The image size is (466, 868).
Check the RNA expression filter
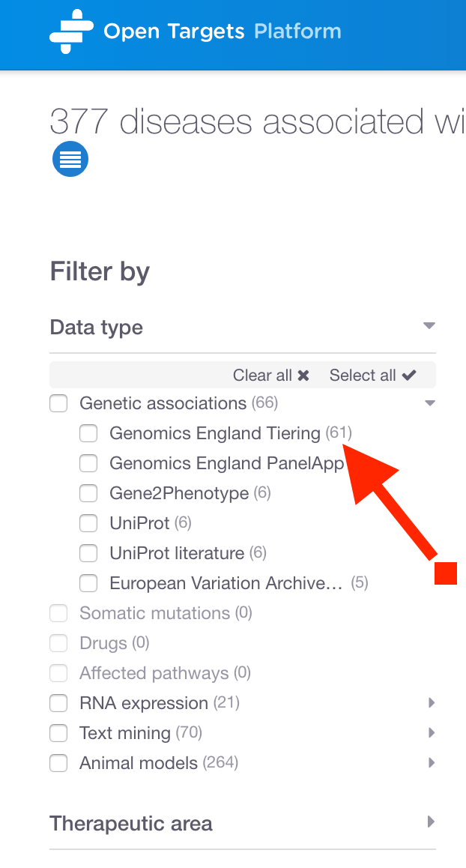pos(58,703)
